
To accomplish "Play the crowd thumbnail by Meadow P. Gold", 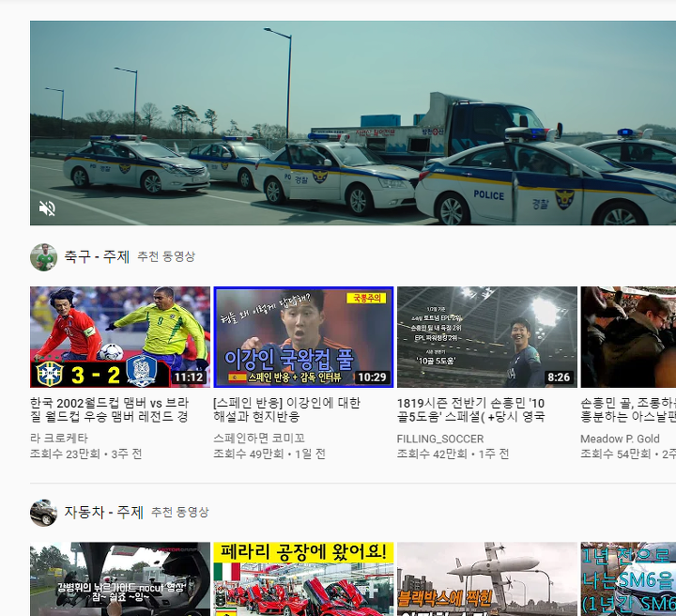I will [x=628, y=337].
